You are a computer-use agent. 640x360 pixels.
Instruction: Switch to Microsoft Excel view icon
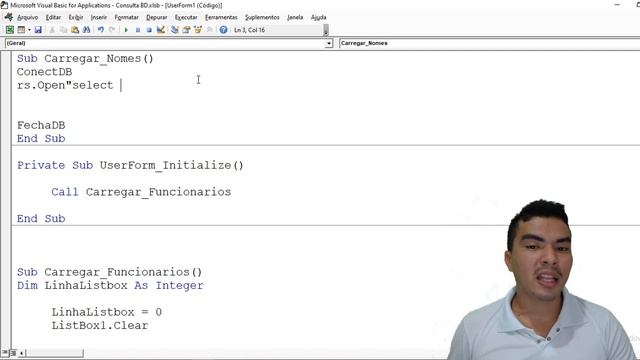(x=10, y=30)
